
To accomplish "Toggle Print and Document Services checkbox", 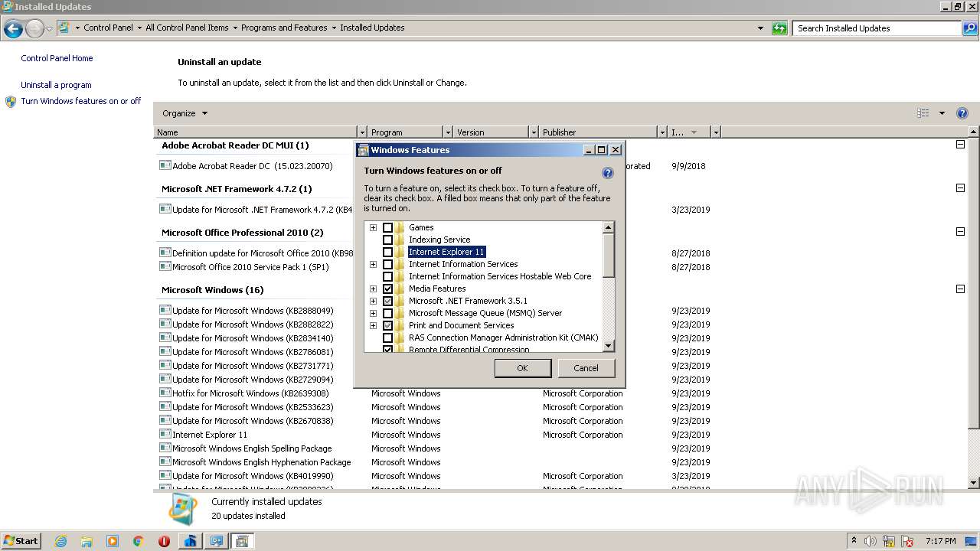I will pyautogui.click(x=387, y=325).
